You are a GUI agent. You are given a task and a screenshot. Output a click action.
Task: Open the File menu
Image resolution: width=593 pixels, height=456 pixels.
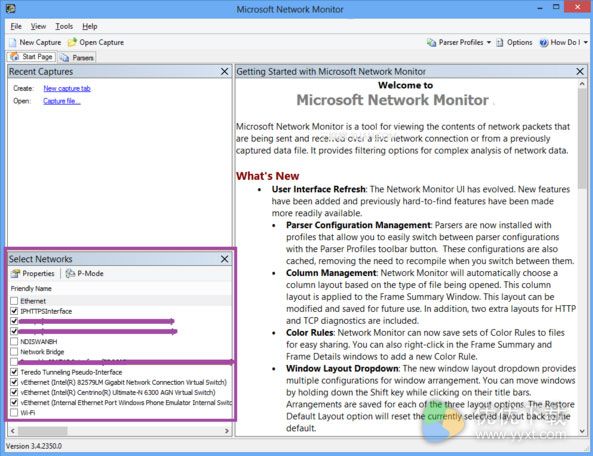pyautogui.click(x=16, y=26)
